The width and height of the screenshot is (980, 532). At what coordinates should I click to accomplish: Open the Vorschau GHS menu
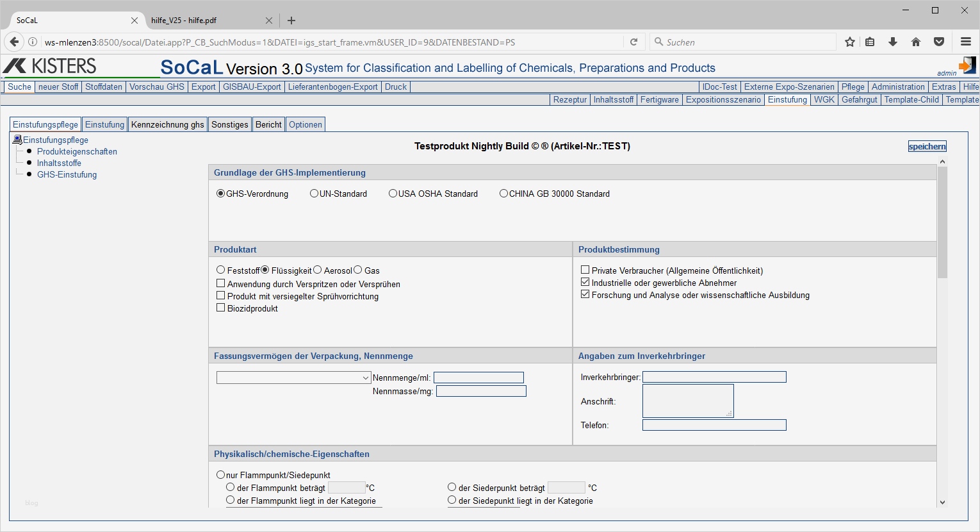click(157, 87)
